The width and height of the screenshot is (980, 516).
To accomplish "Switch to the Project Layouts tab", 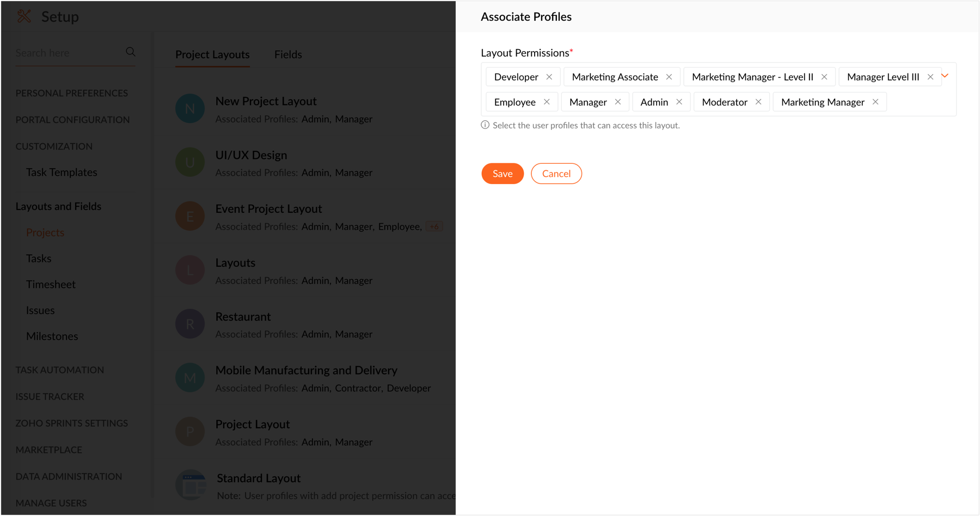I will (212, 54).
